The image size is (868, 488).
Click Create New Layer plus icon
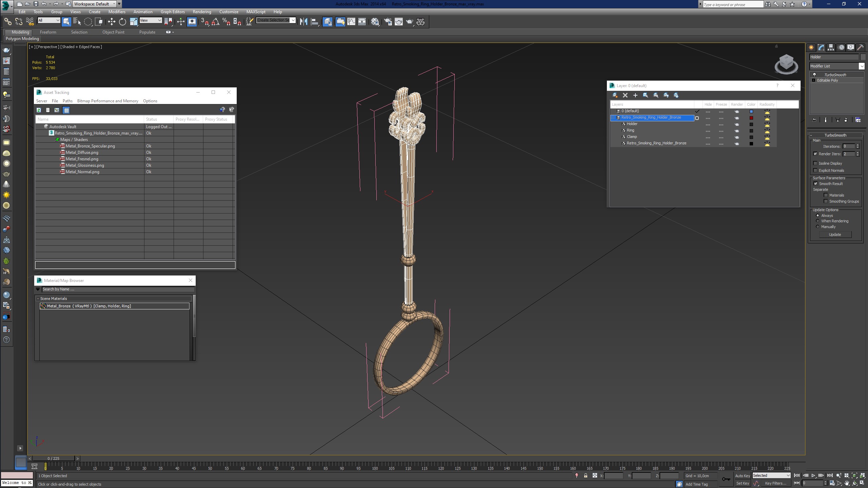click(635, 95)
